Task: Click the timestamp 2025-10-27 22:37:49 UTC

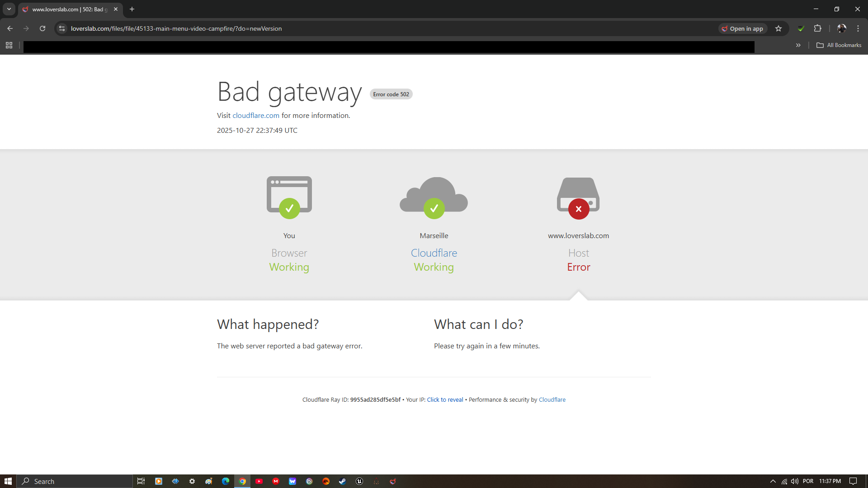Action: coord(257,131)
